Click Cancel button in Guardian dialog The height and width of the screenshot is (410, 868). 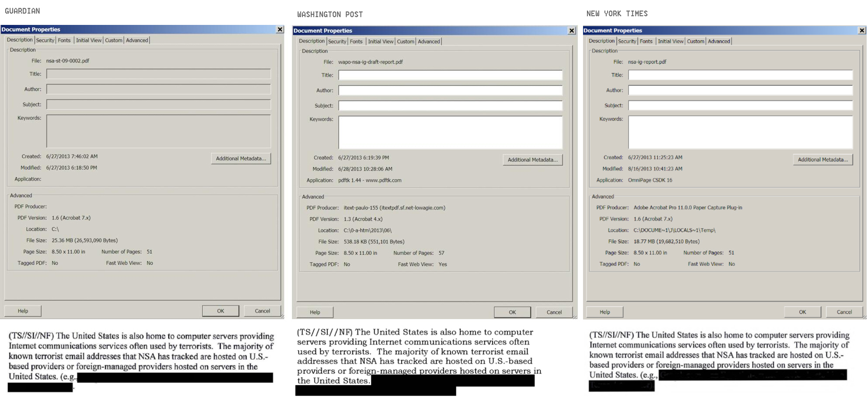coord(262,311)
